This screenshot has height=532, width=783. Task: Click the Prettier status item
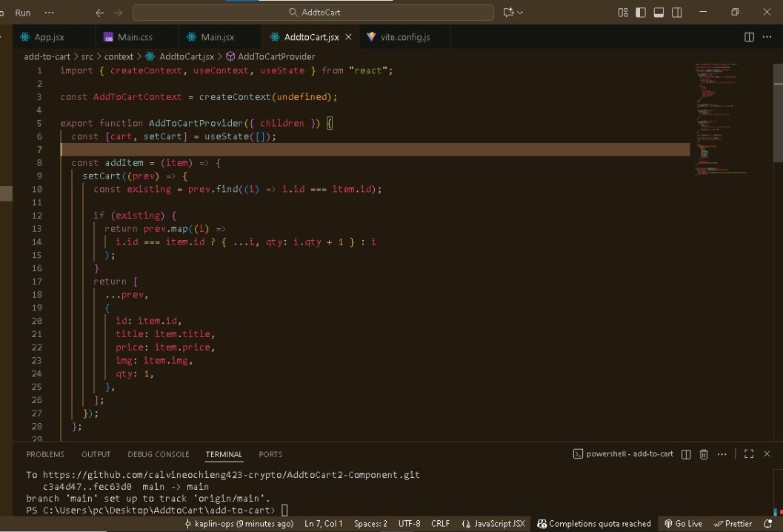[x=733, y=524]
